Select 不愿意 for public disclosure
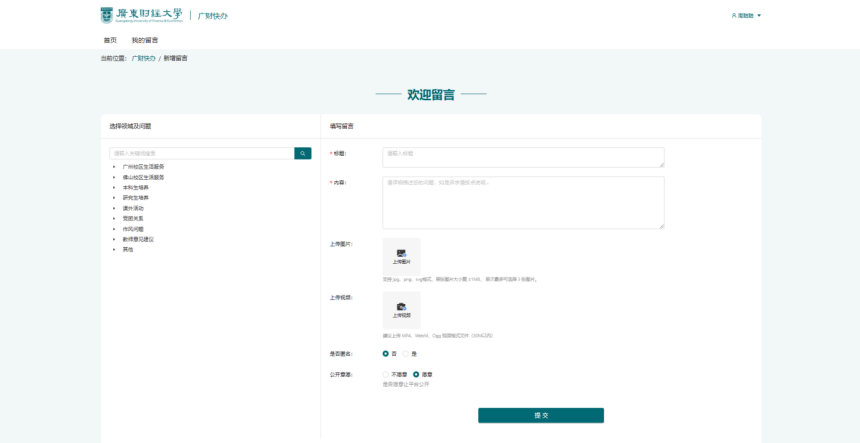 pos(386,374)
